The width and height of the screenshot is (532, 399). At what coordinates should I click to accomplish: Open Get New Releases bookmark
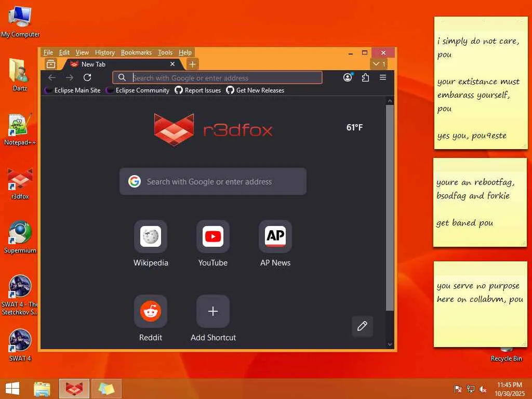[x=255, y=90]
